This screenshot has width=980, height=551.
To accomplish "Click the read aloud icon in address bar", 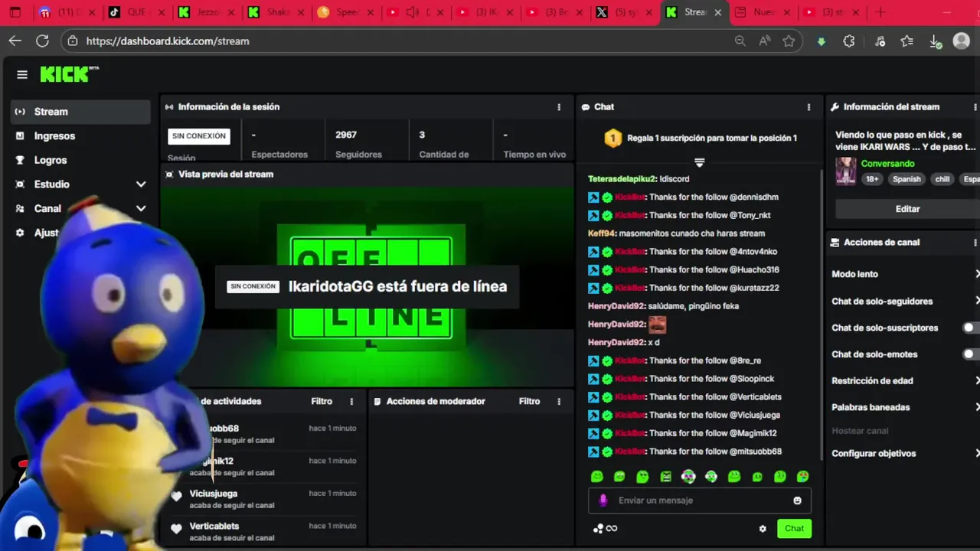I will coord(764,41).
